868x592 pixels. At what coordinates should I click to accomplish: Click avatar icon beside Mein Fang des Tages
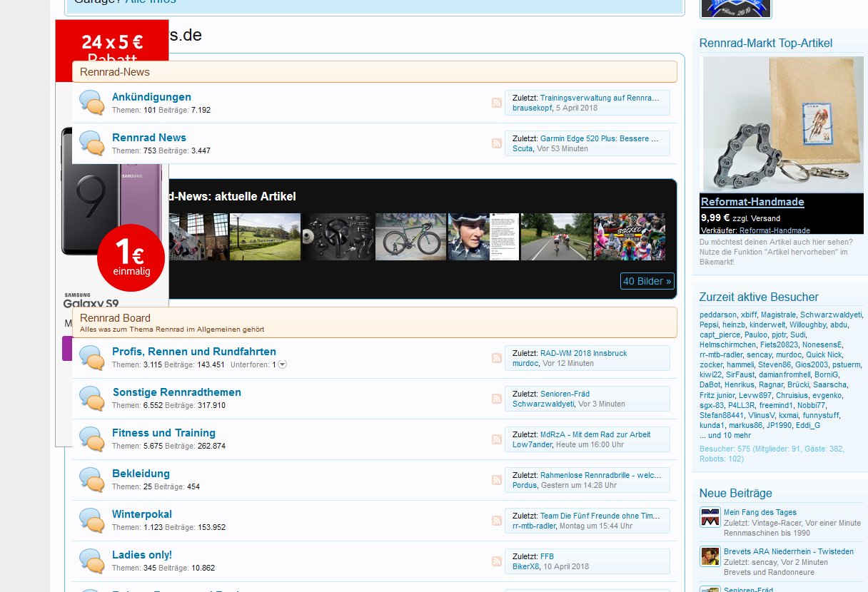click(x=710, y=517)
